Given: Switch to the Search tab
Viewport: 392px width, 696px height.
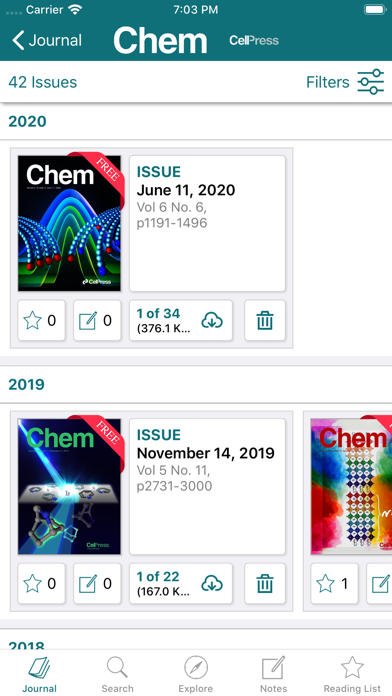Looking at the screenshot, I should [x=117, y=675].
